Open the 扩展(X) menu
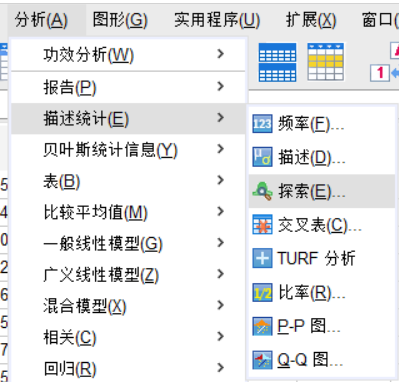Viewport: 399px width, 382px height. [x=311, y=20]
